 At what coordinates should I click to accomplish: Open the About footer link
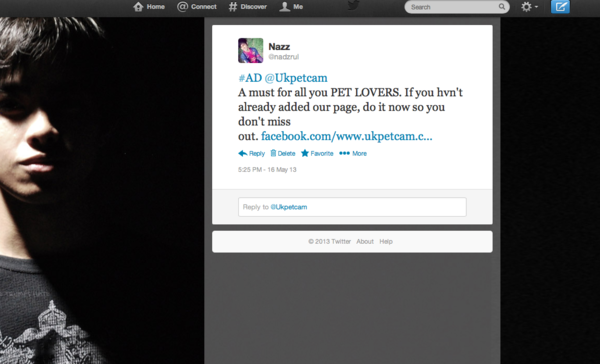click(x=365, y=242)
